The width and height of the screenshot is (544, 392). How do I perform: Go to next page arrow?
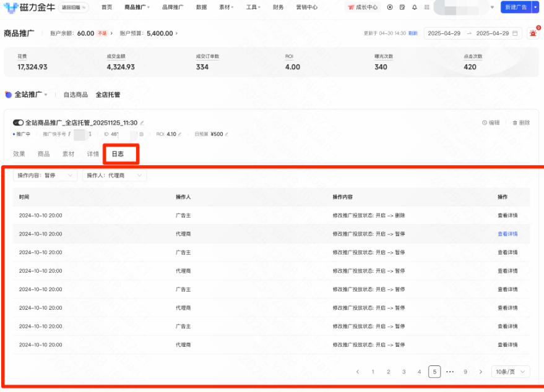tap(480, 372)
